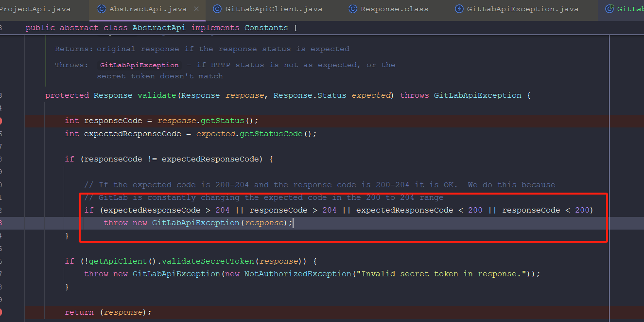Click the class icon of the rightmost green tab

[609, 9]
